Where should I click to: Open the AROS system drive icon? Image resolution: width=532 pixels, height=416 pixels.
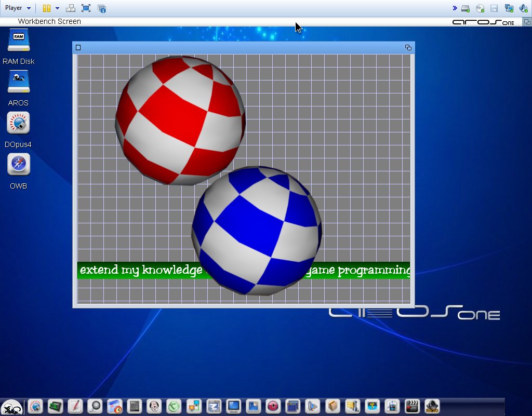[18, 83]
